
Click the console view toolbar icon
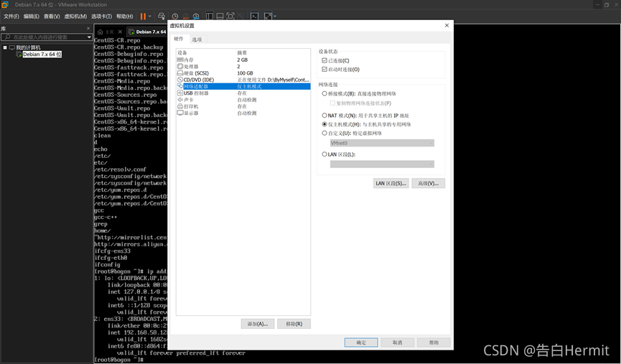(x=254, y=17)
